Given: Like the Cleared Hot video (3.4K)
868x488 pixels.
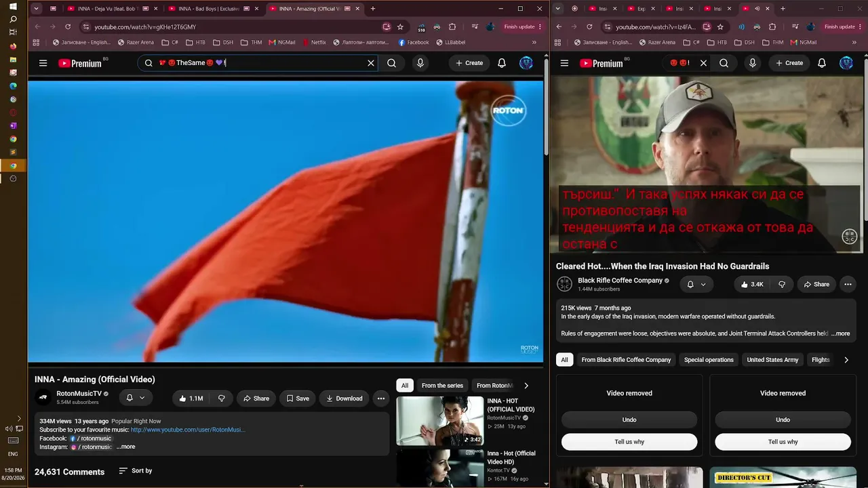Looking at the screenshot, I should click(x=751, y=285).
